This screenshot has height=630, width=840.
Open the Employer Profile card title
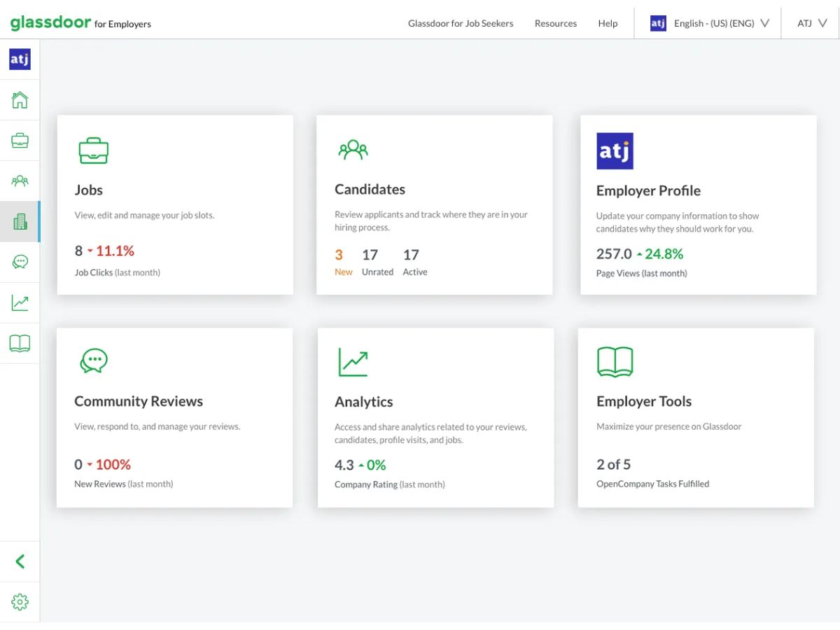pos(648,190)
